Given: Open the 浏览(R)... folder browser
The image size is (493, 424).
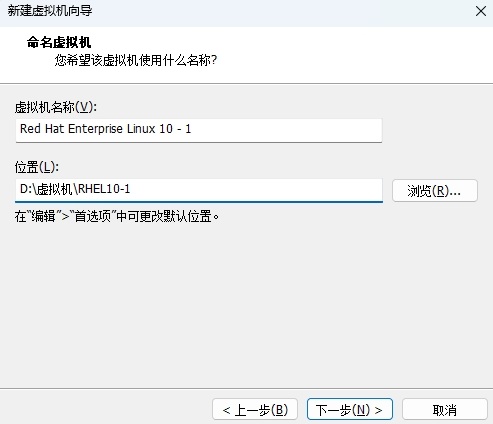Looking at the screenshot, I should [435, 191].
